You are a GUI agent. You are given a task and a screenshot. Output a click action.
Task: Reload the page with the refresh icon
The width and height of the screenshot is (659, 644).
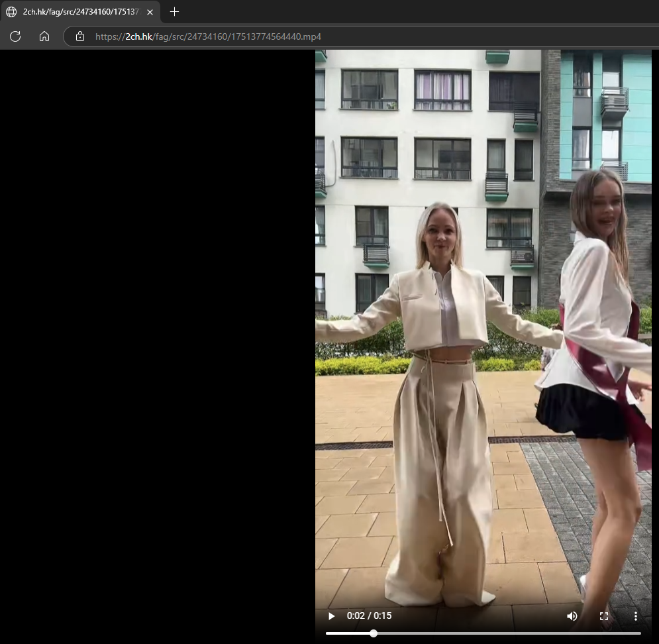coord(15,36)
